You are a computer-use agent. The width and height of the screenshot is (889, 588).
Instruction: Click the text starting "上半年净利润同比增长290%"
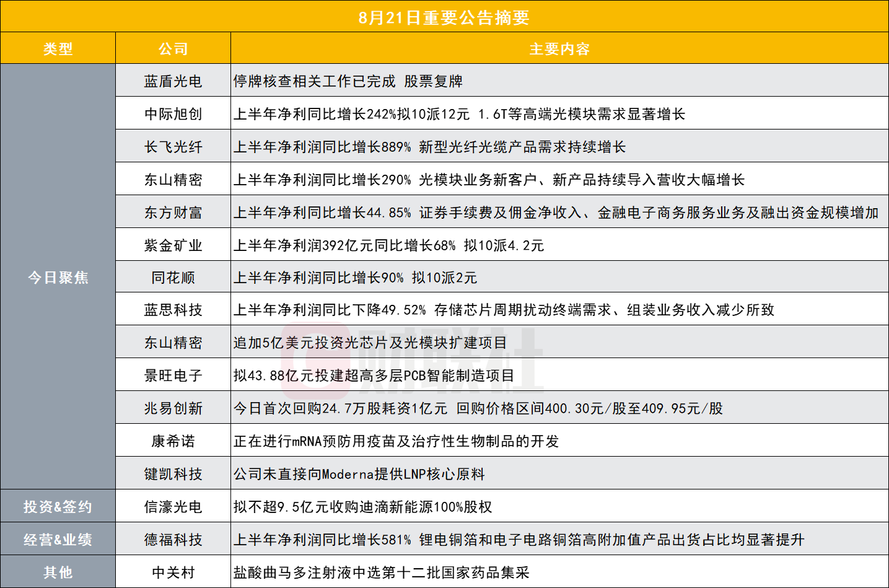click(x=489, y=180)
